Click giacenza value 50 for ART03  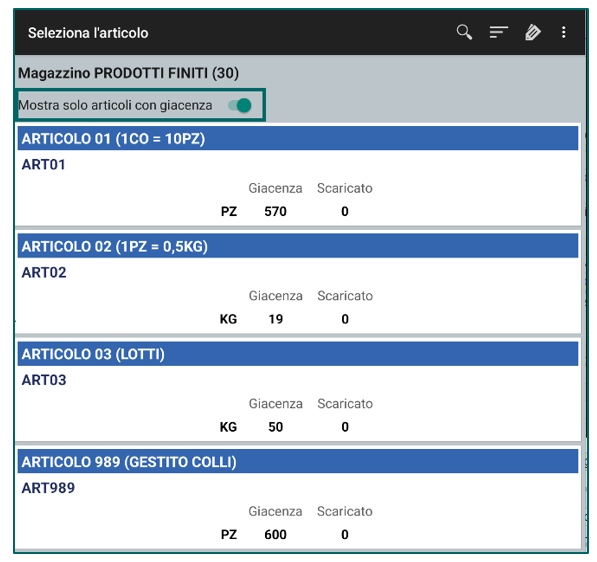point(276,427)
